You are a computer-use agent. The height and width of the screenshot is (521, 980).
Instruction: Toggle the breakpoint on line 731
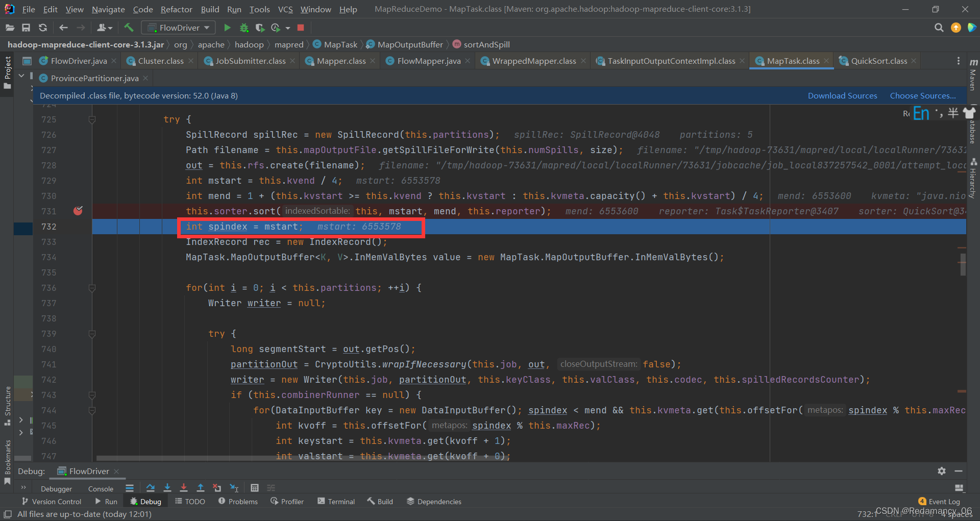[78, 211]
